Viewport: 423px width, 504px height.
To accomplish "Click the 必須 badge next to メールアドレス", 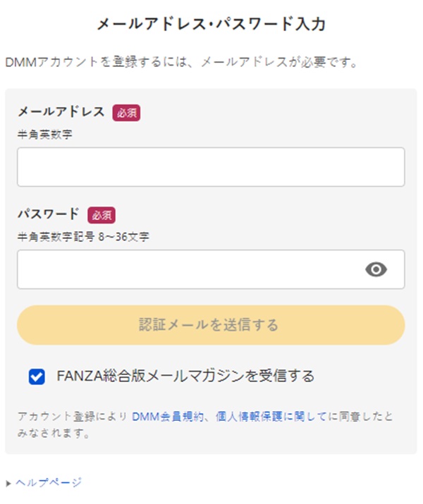I will coord(126,113).
